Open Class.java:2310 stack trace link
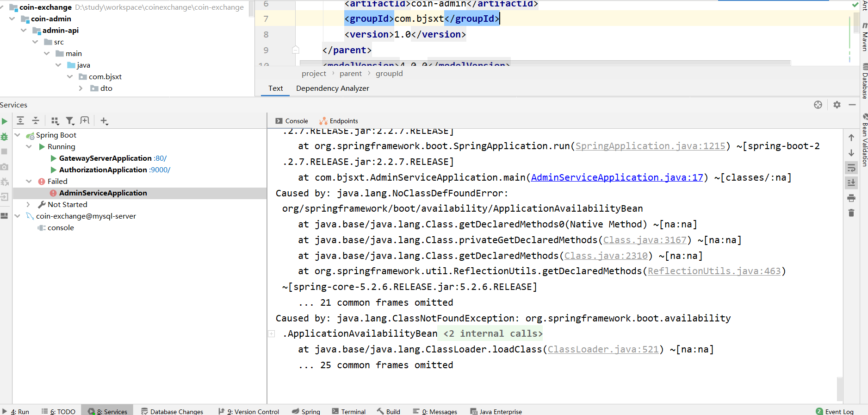The width and height of the screenshot is (868, 415). (606, 256)
